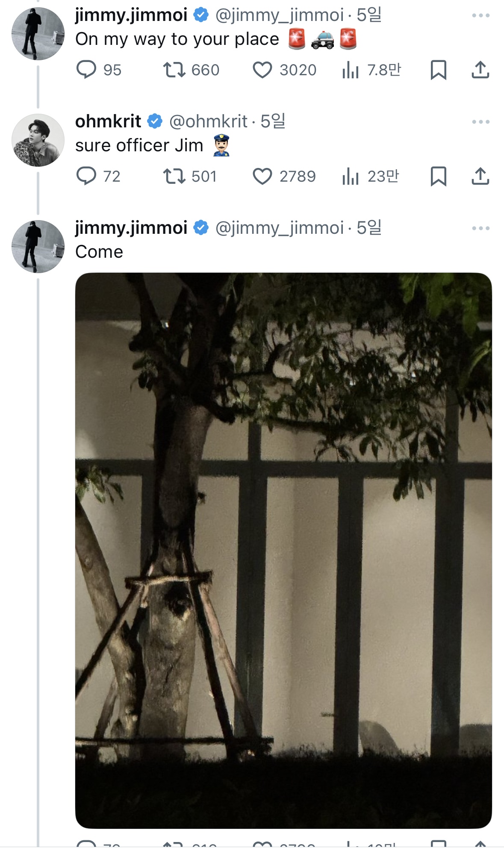Share ohmkrit's "sure officer Jim" tweet

tap(480, 176)
